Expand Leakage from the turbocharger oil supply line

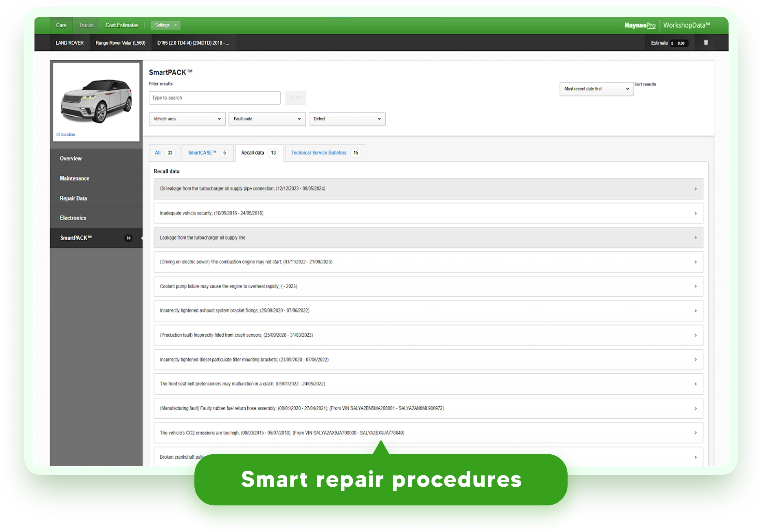[428, 238]
